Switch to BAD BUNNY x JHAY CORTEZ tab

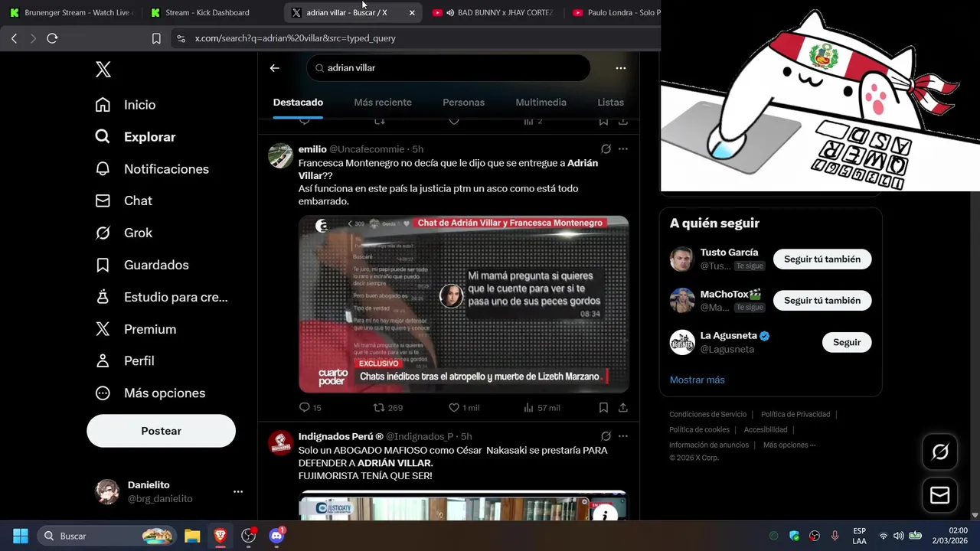click(494, 12)
